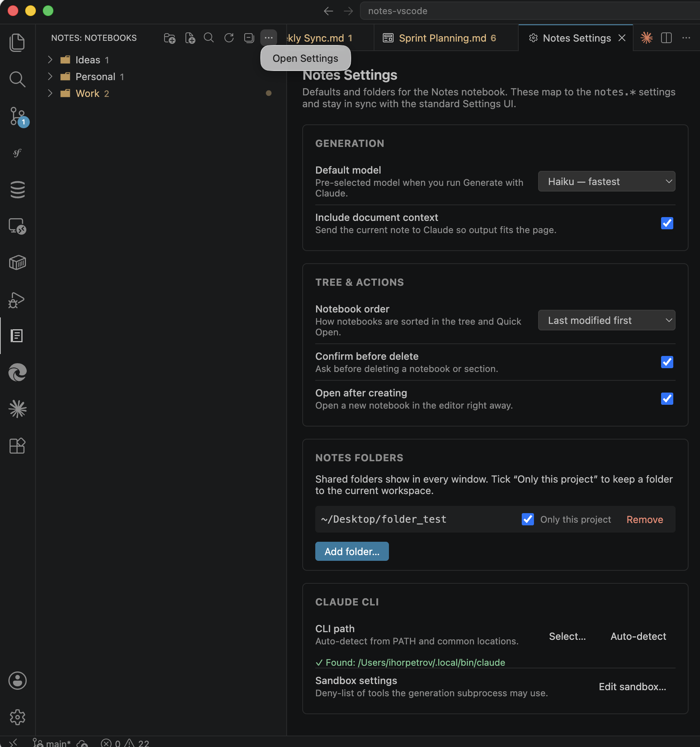The image size is (700, 747).
Task: Click the search notes magnifier icon
Action: pos(209,38)
